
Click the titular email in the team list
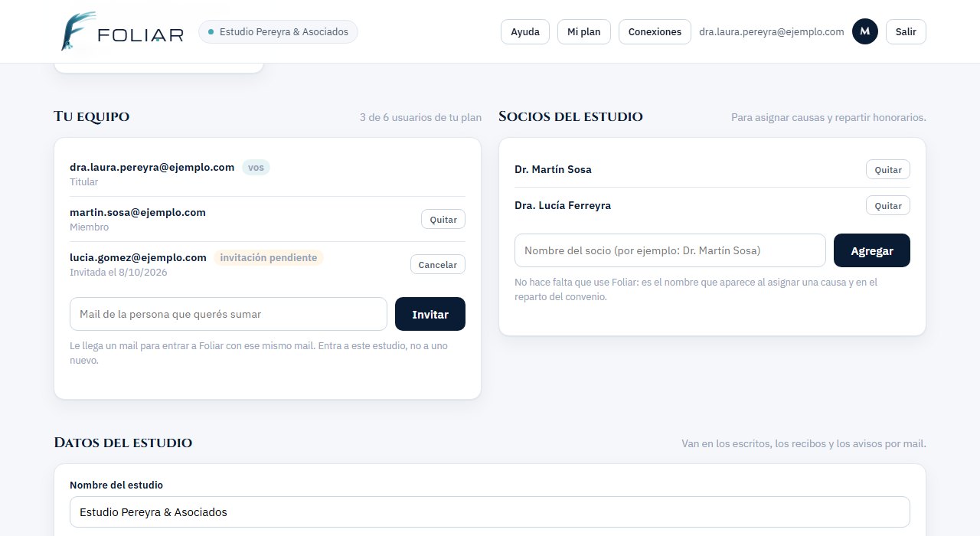tap(152, 167)
